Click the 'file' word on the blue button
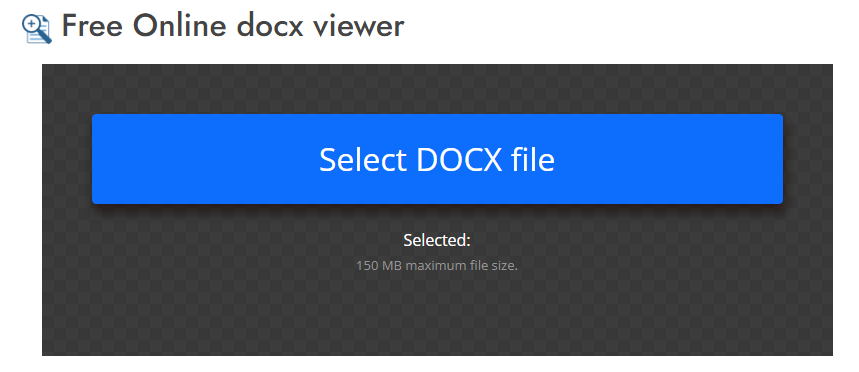859x372 pixels. point(532,159)
